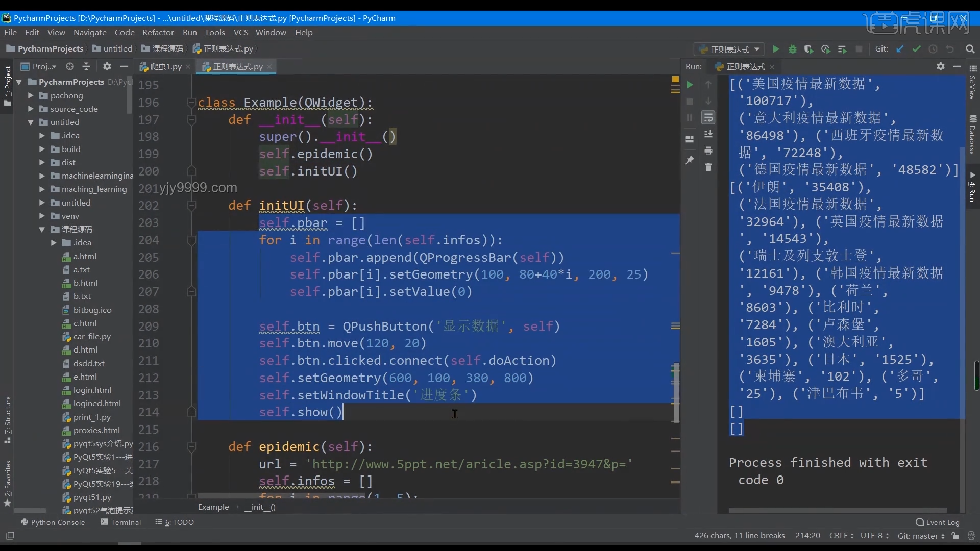Minimize the Run tool window

(957, 66)
